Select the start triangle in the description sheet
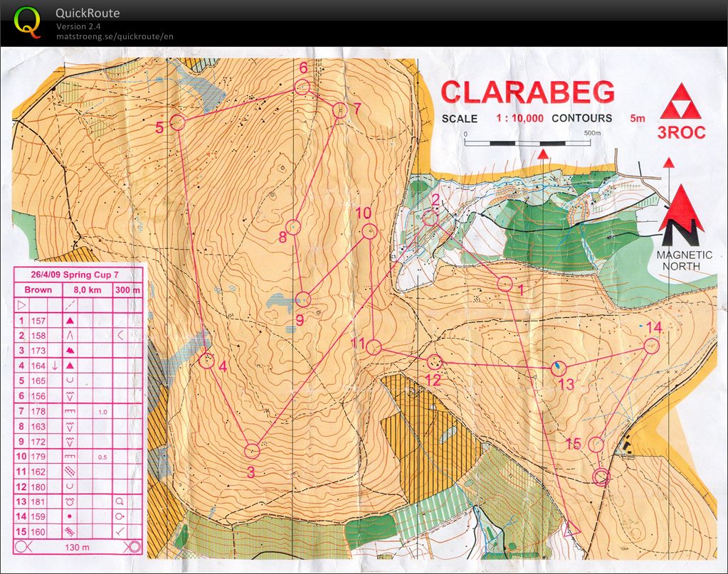The image size is (728, 574). pyautogui.click(x=21, y=305)
